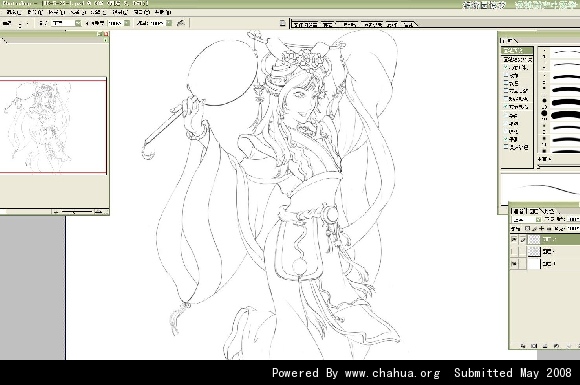Select the middle layer thumbnail
Image resolution: width=580 pixels, height=385 pixels.
pos(534,252)
